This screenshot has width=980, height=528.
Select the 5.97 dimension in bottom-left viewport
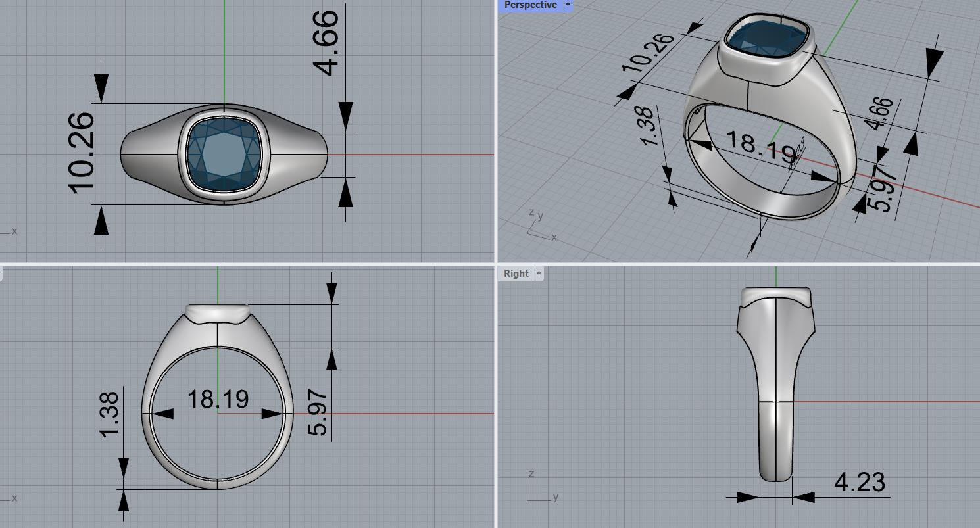click(x=318, y=412)
